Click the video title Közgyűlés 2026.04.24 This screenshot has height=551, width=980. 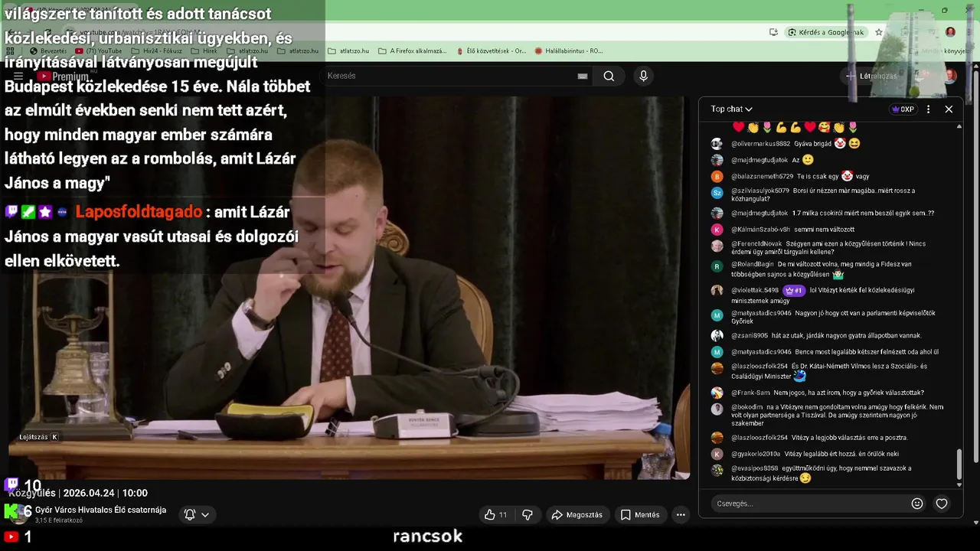coord(77,493)
